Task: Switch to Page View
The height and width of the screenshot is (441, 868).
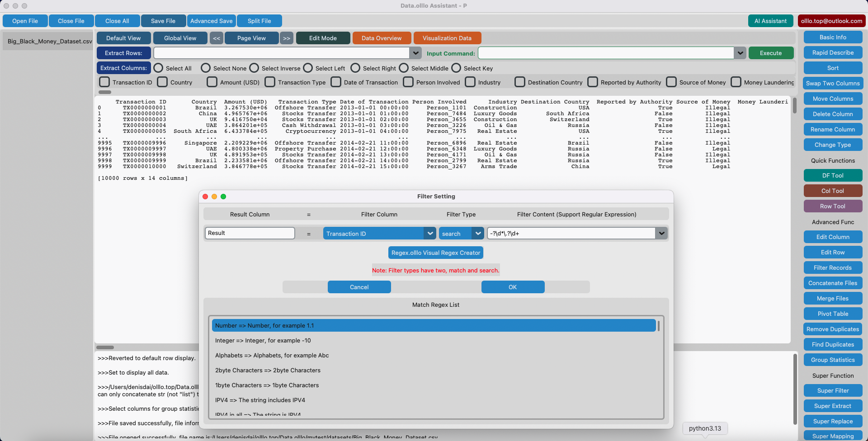Action: 251,38
